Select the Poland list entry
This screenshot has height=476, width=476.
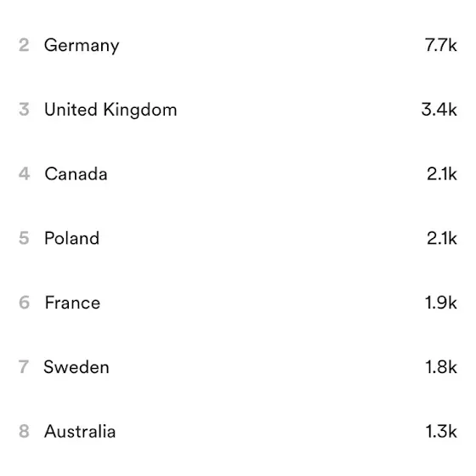point(238,238)
